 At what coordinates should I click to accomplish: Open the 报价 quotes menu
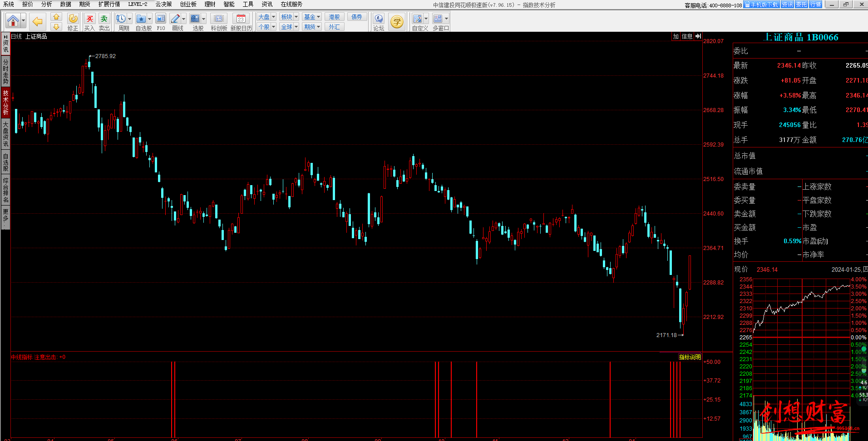pos(28,4)
